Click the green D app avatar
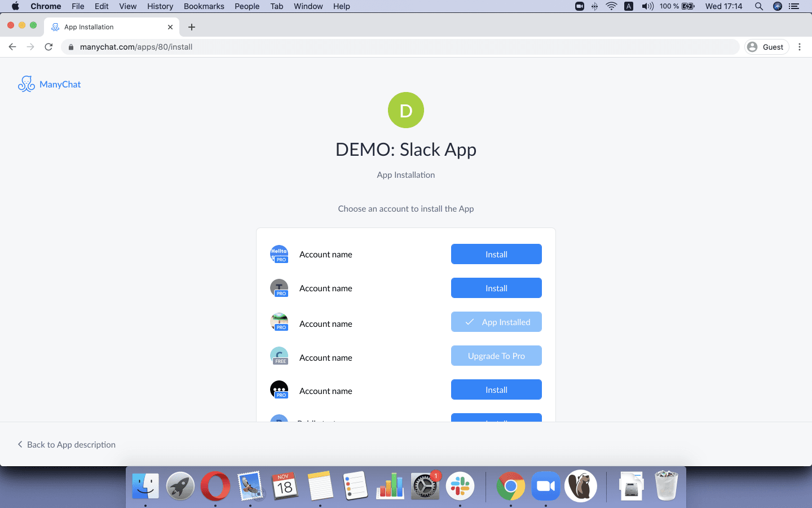This screenshot has width=812, height=508. pos(406,110)
